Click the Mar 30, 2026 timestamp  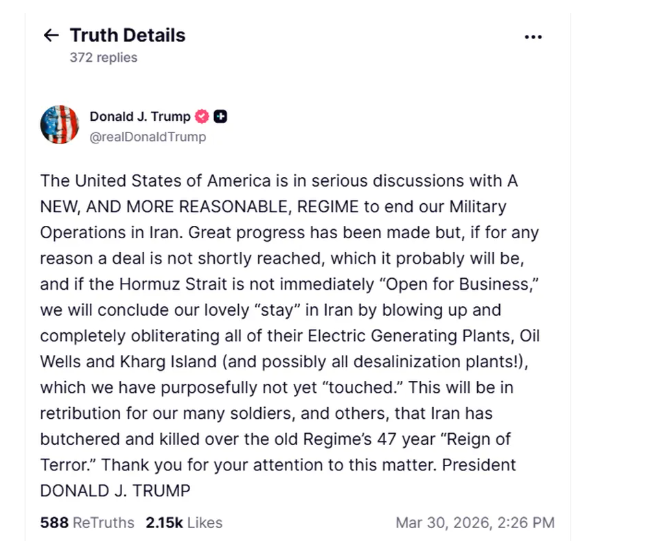point(475,522)
